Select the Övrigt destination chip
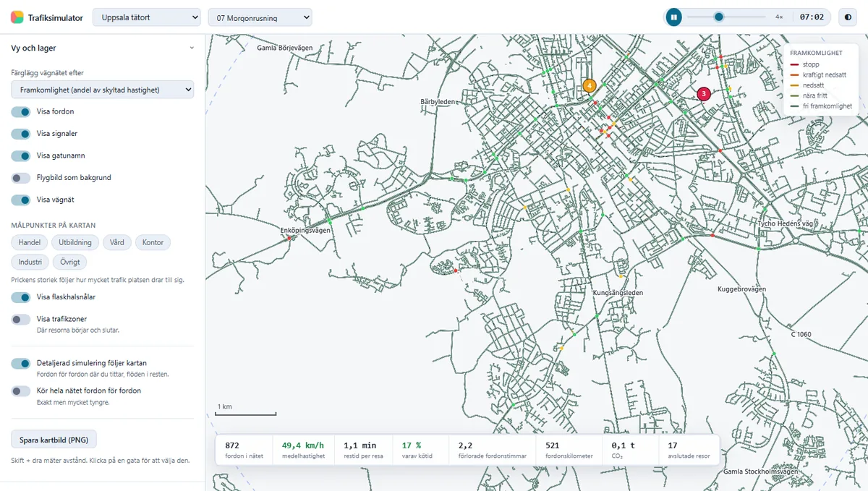The width and height of the screenshot is (868, 491). [x=70, y=262]
